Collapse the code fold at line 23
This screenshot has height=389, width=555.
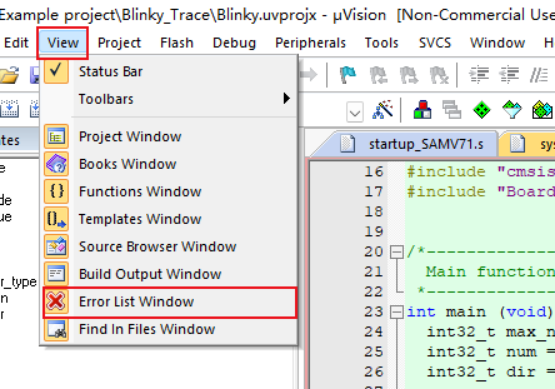[396, 312]
